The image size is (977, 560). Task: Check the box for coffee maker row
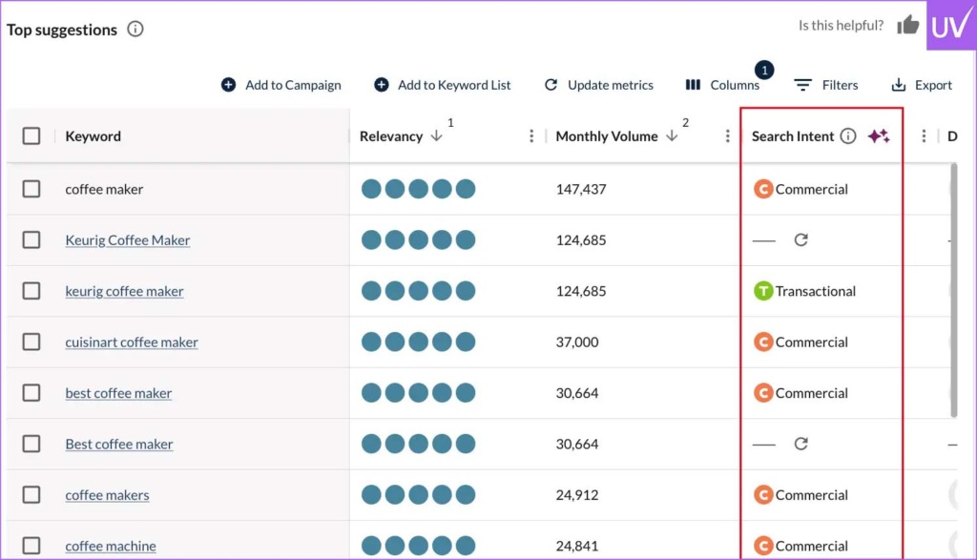31,189
